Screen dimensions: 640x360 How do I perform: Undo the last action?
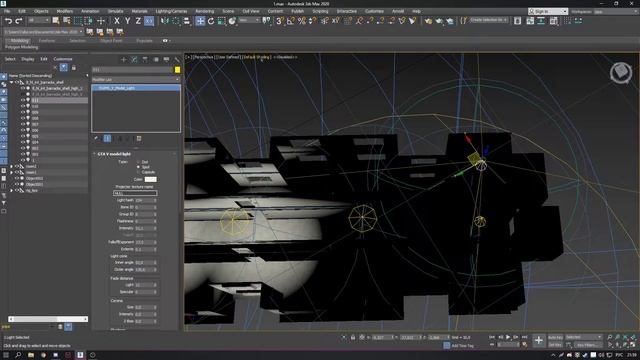click(x=8, y=21)
